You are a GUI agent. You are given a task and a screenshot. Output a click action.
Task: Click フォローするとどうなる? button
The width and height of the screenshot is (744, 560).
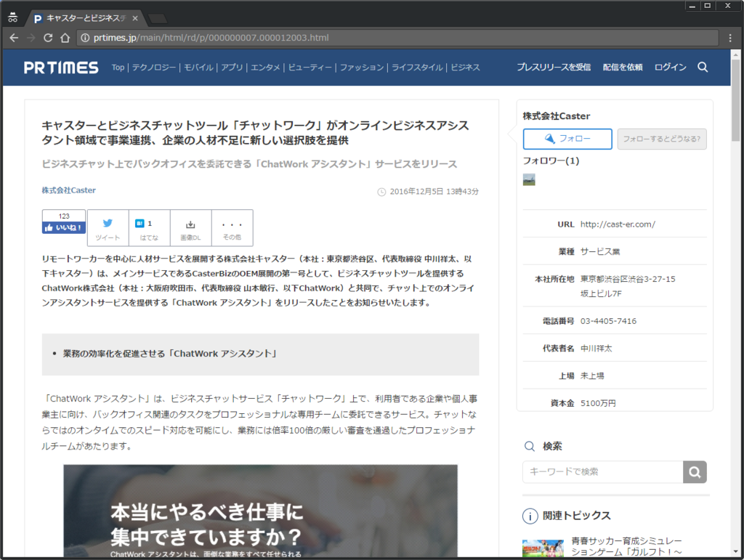(662, 139)
